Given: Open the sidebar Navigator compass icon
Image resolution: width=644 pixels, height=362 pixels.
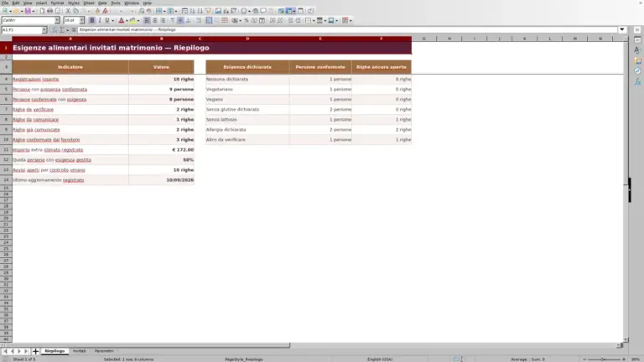Looking at the screenshot, I should [637, 71].
